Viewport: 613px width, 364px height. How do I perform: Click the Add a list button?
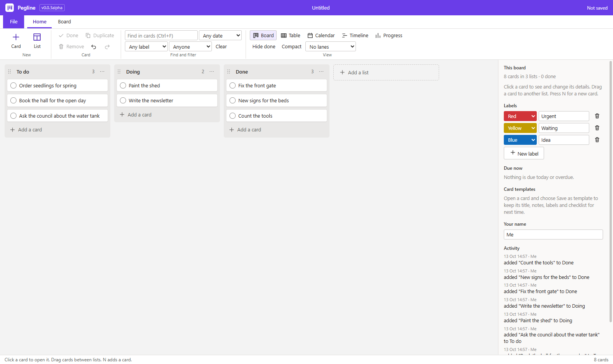[x=386, y=72]
